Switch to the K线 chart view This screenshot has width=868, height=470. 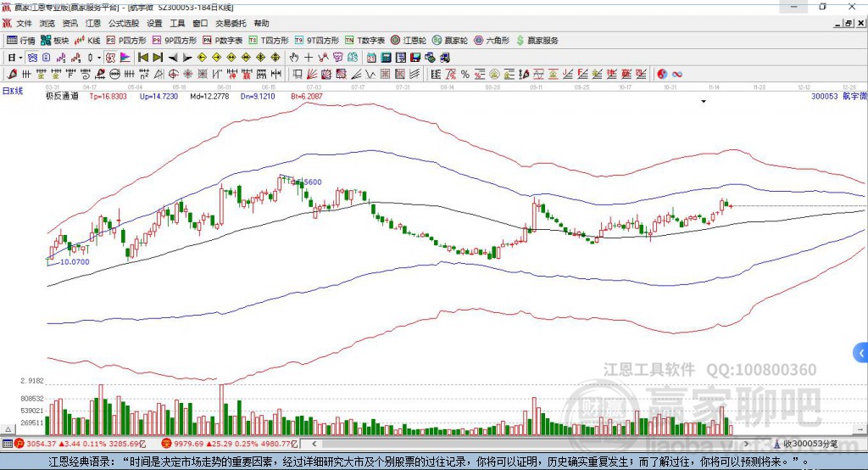[x=87, y=41]
